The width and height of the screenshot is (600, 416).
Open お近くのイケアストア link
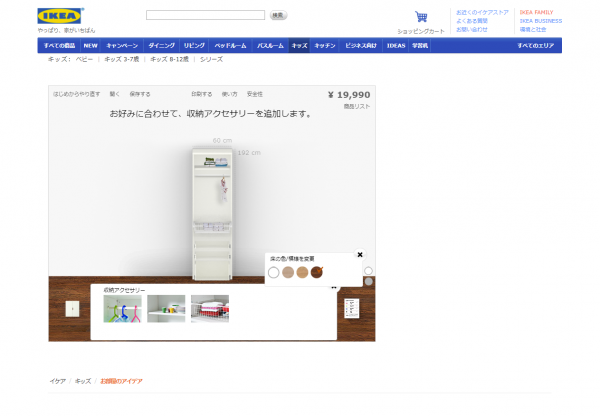[482, 13]
